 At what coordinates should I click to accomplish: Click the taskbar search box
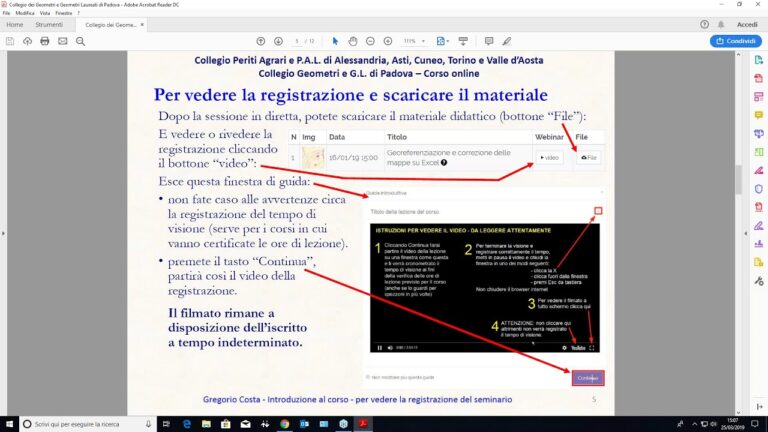[88, 424]
